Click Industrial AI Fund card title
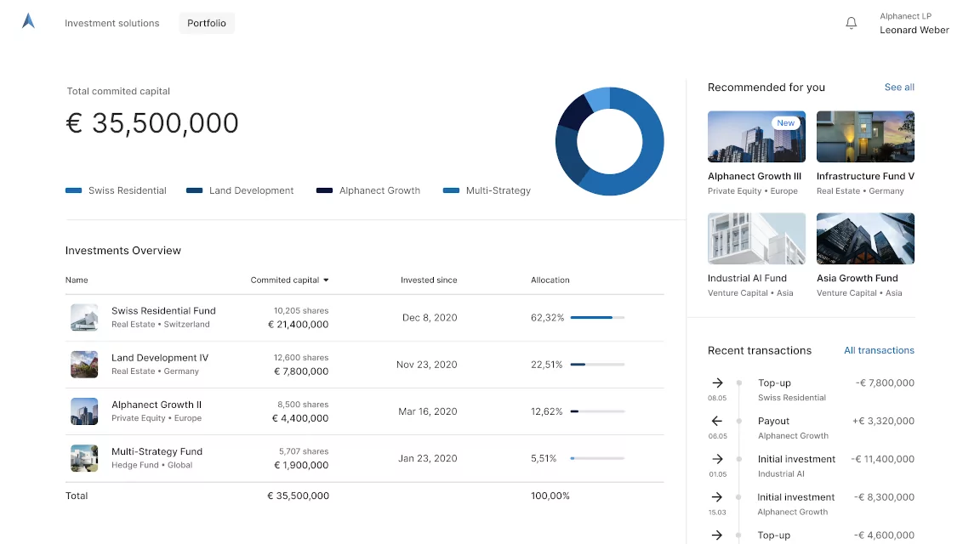Viewport: 980px width, 544px height. point(748,278)
